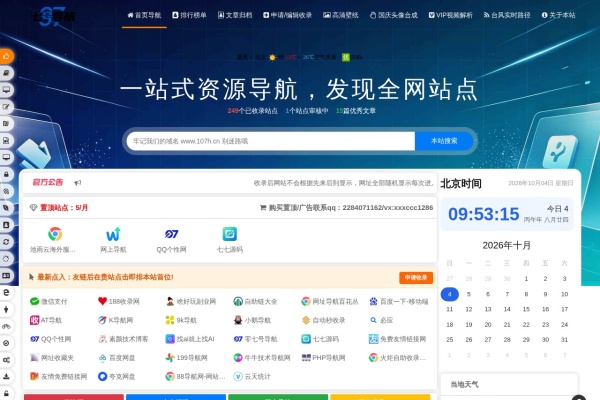Open the 免费友情链接网 link
Viewport: 600px width, 400px height.
[x=398, y=339]
